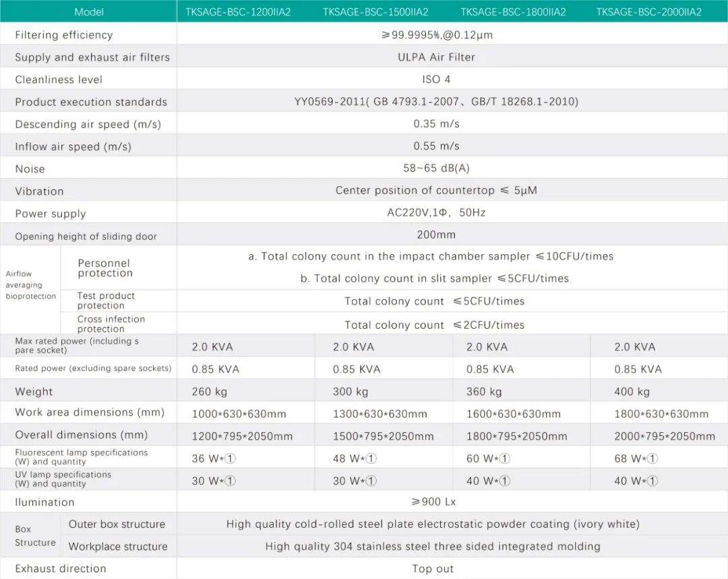Click the 200mm sliding door height value

pyautogui.click(x=436, y=235)
